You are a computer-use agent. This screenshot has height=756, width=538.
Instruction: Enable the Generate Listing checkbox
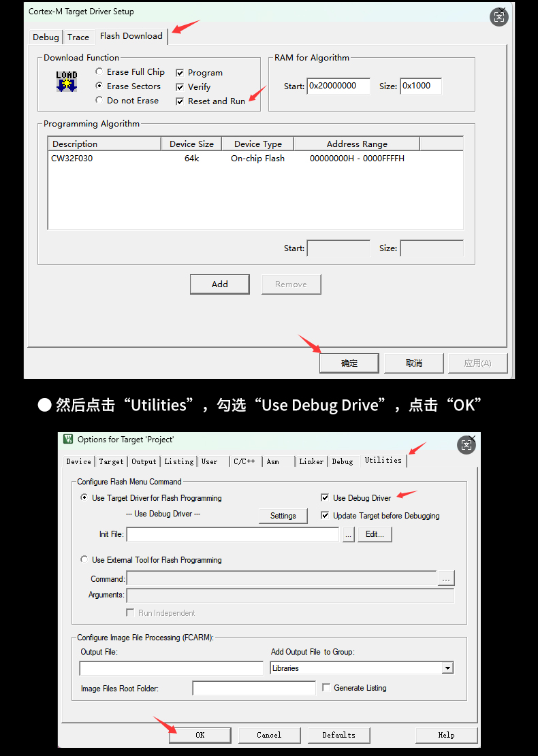(x=326, y=688)
